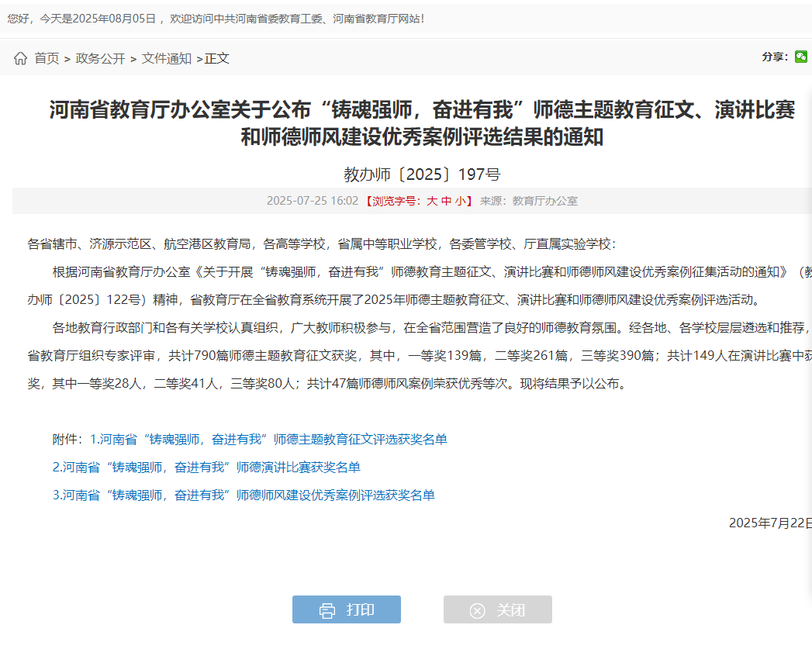
Task: Click document number 教办师〔2025〕197号
Action: click(x=422, y=174)
